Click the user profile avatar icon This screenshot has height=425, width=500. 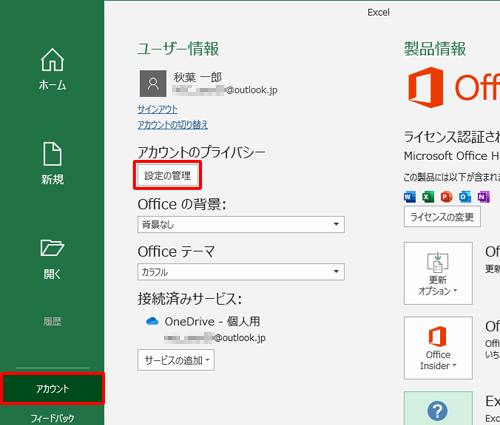(153, 83)
